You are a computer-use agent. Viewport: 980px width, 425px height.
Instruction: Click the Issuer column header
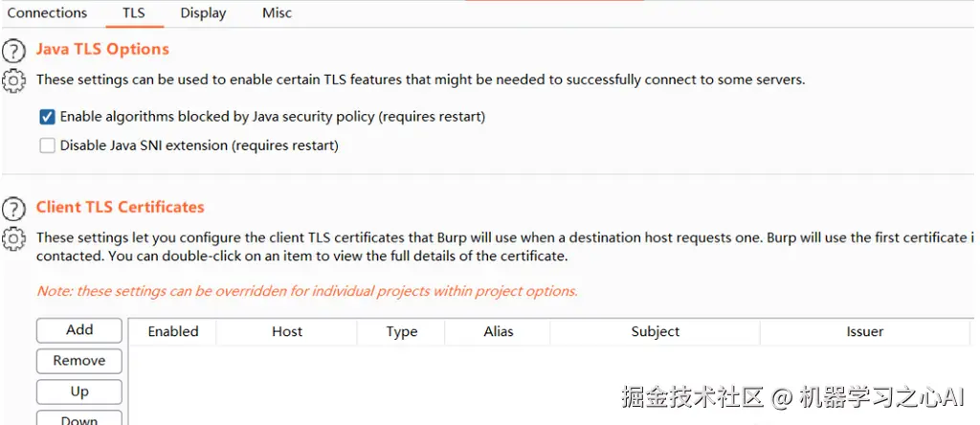click(865, 332)
